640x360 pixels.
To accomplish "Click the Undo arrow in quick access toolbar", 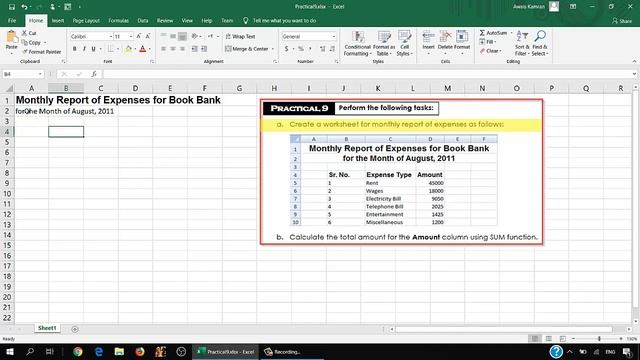I will (24, 7).
